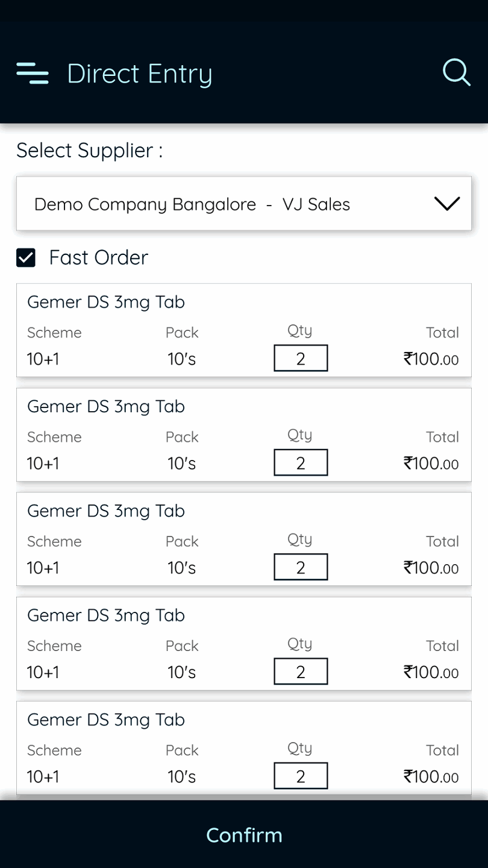Open the hamburger navigation menu
This screenshot has width=488, height=868.
point(33,74)
